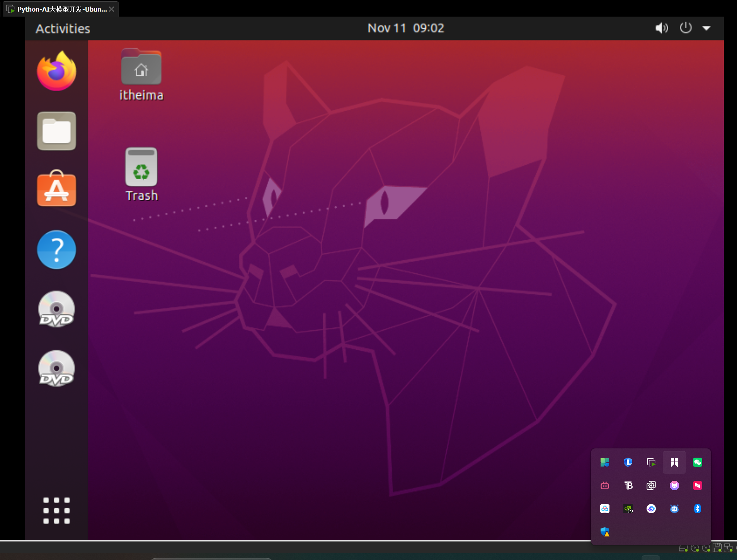This screenshot has height=560, width=737.
Task: Click the pink Bilibili TV tray icon
Action: [605, 485]
